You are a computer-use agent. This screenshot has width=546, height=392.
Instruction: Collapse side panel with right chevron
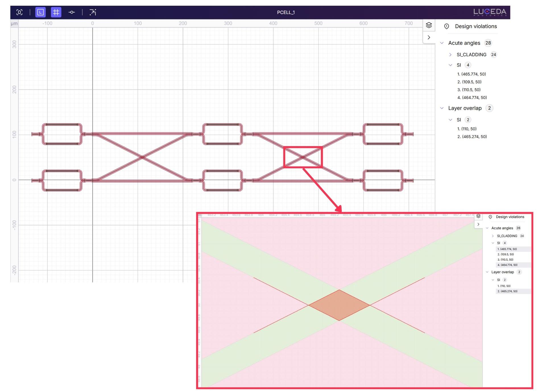pos(429,37)
